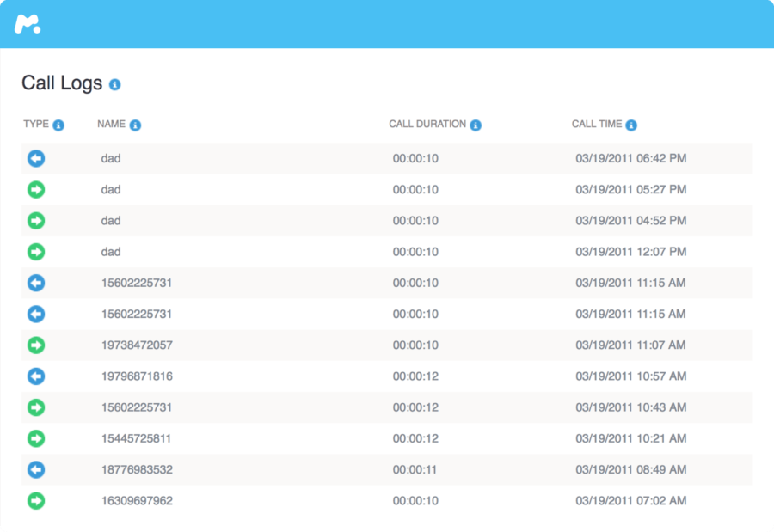The width and height of the screenshot is (774, 532).
Task: Click duration 00:00:10 in the 07:02 AM row
Action: click(415, 500)
